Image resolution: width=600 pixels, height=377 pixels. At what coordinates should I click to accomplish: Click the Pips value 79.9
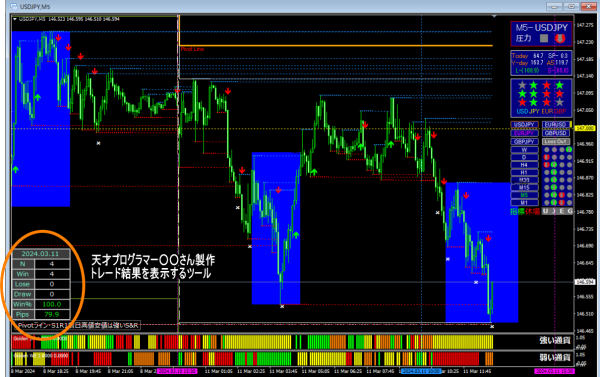(x=52, y=314)
